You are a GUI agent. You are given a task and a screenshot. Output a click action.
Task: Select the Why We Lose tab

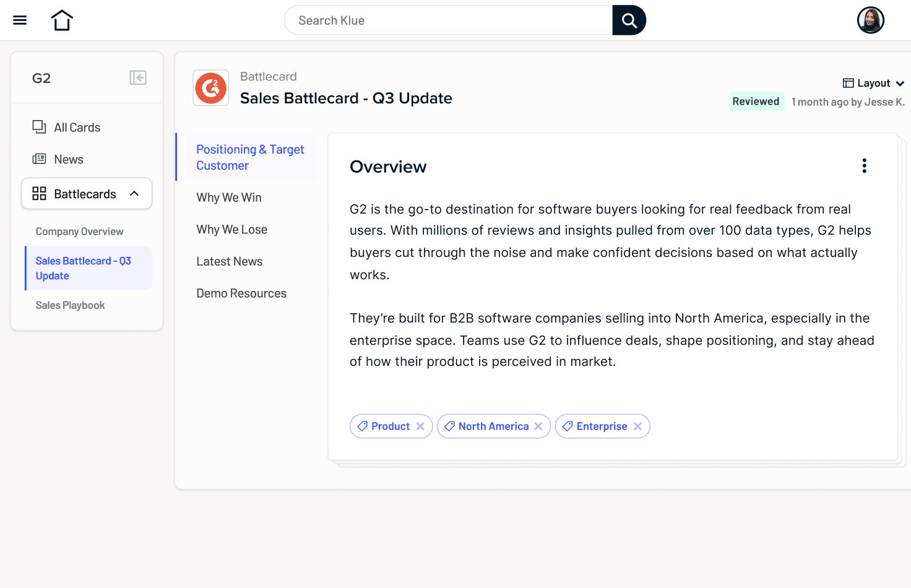[232, 230]
